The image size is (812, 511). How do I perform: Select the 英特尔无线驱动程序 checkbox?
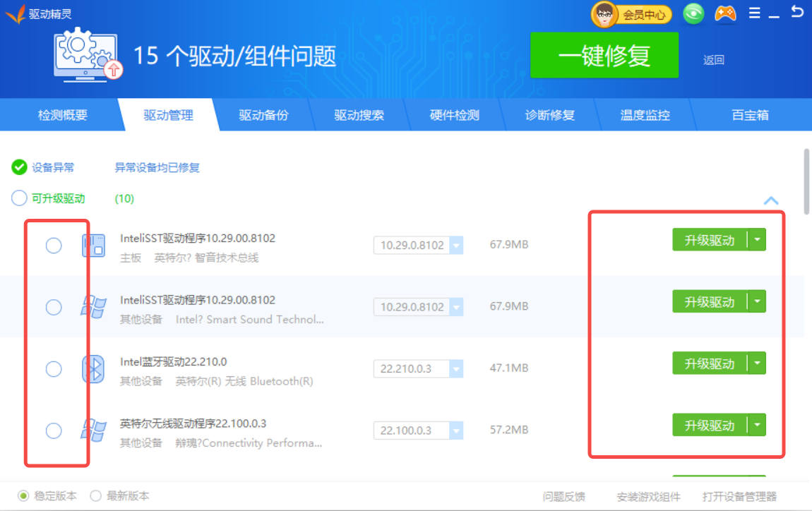tap(54, 431)
